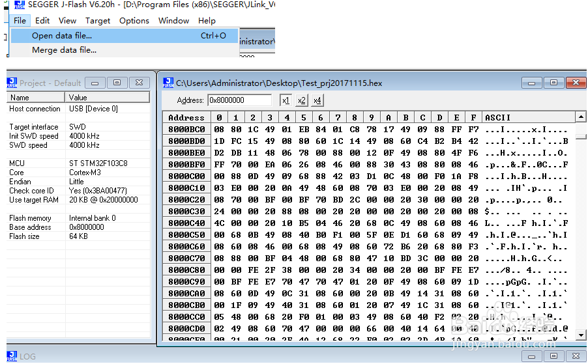Close the LOG panel
Image resolution: width=588 pixels, height=364 pixels.
pos(576,356)
